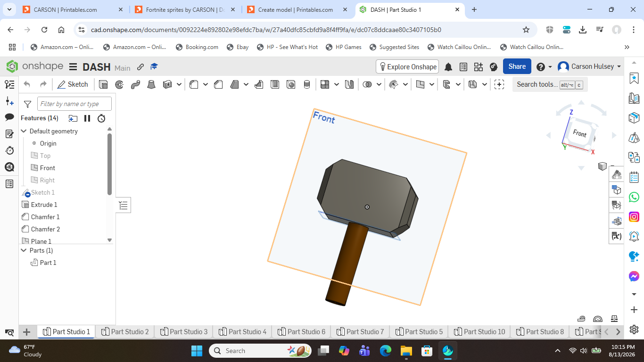Select the Hole tool
The height and width of the screenshot is (362, 644).
point(291,84)
